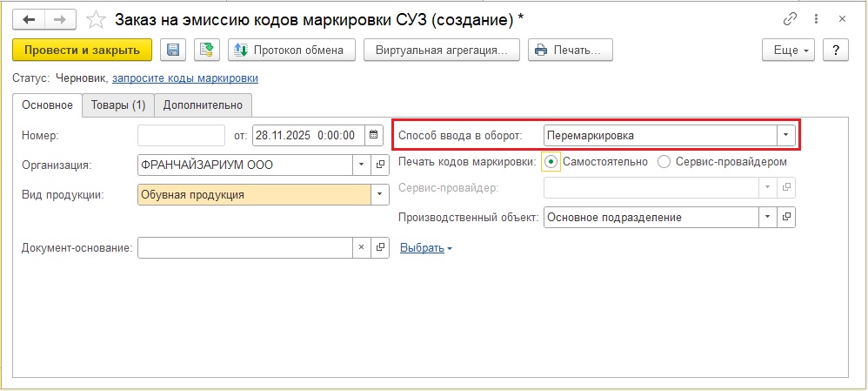The image size is (868, 391).
Task: Click the post document icon
Action: pos(206,50)
